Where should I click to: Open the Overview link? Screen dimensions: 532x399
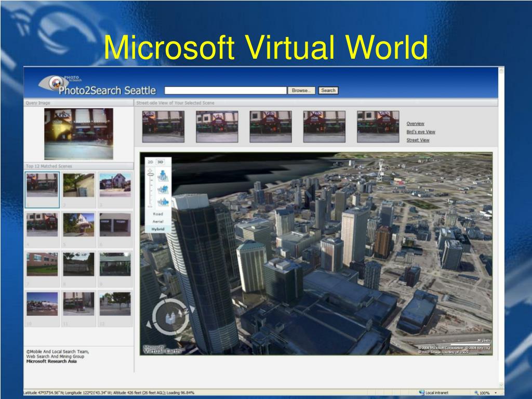tap(415, 124)
